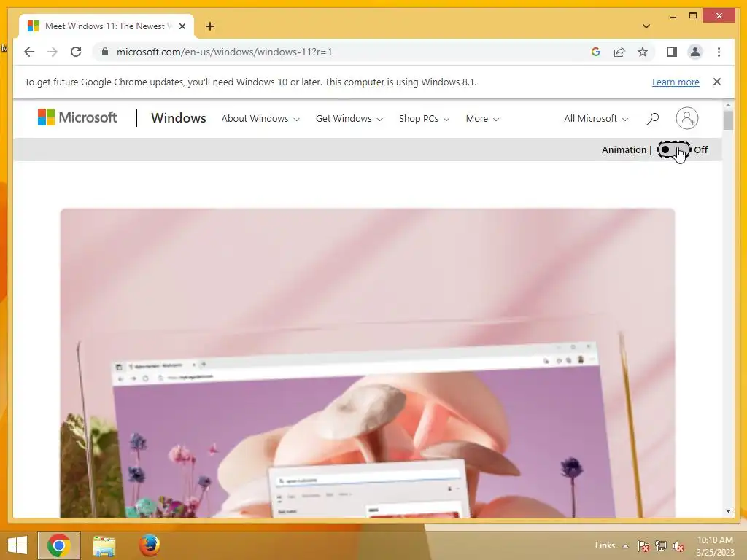Click Chrome taskbar icon
The width and height of the screenshot is (747, 560).
point(59,545)
